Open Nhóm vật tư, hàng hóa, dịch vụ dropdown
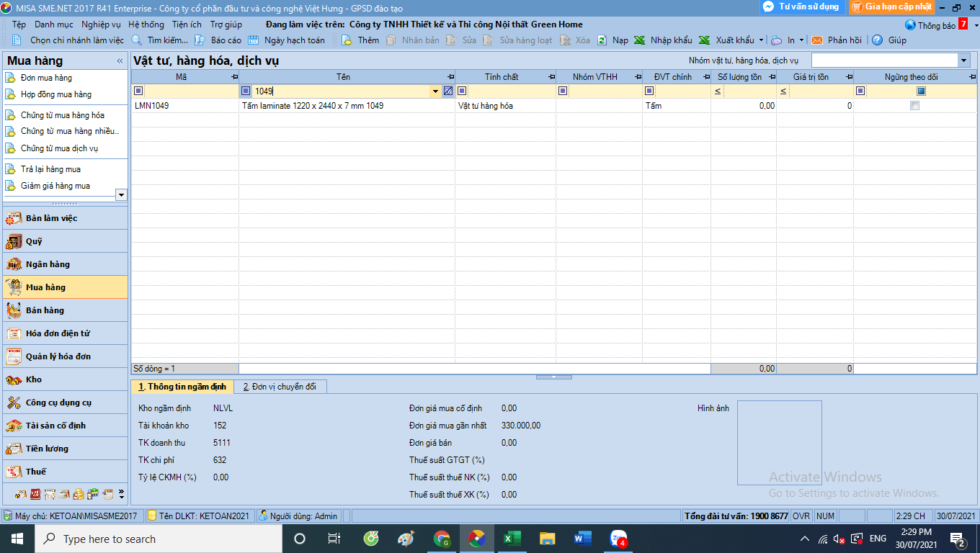Image resolution: width=980 pixels, height=553 pixels. [x=963, y=60]
